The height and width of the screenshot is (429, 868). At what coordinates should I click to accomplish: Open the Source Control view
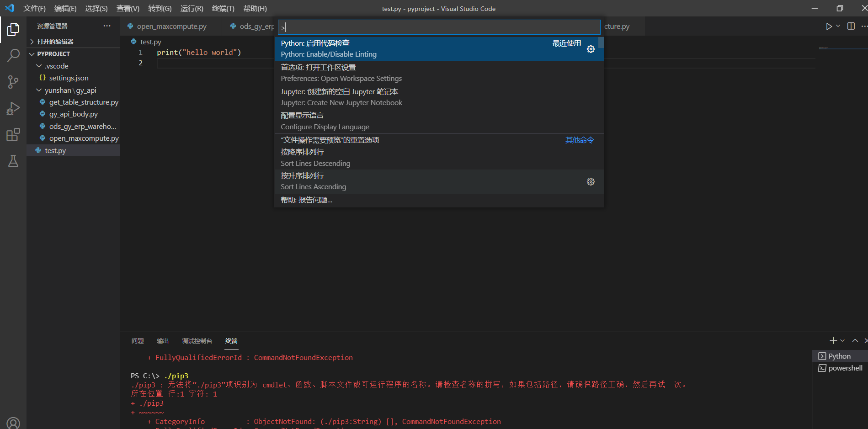pyautogui.click(x=13, y=82)
